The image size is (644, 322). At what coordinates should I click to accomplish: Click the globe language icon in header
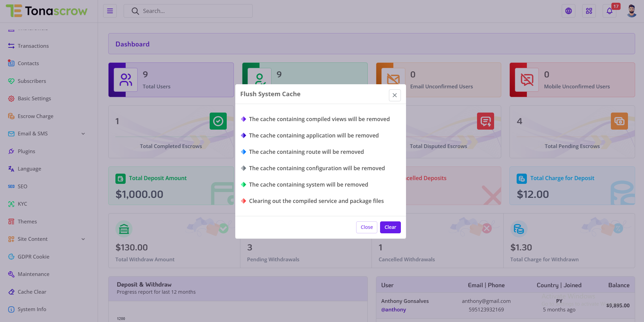[569, 11]
